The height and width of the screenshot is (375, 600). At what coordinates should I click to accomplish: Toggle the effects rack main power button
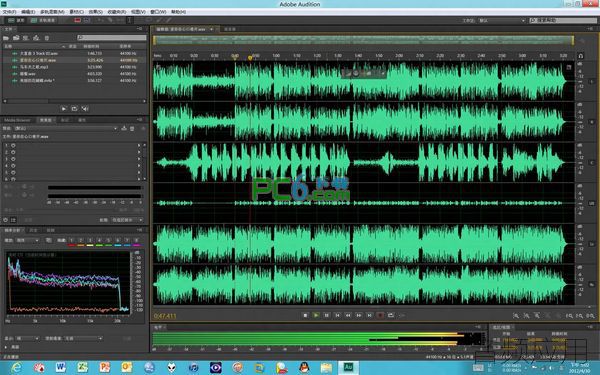coord(6,220)
